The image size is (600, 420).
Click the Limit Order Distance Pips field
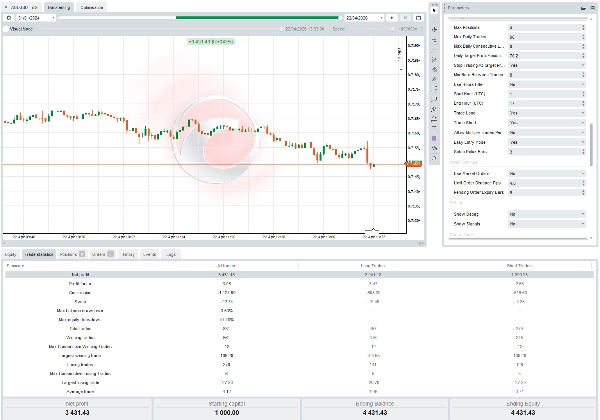545,183
